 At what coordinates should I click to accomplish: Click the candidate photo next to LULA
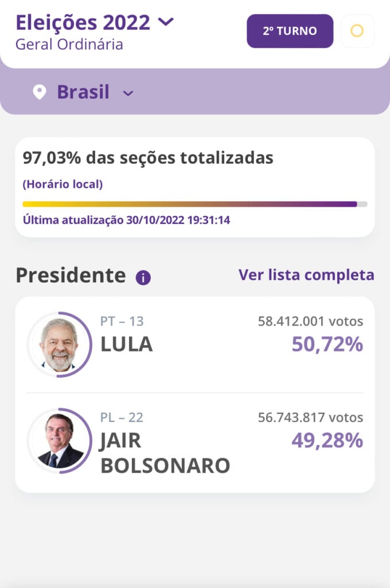click(x=59, y=345)
